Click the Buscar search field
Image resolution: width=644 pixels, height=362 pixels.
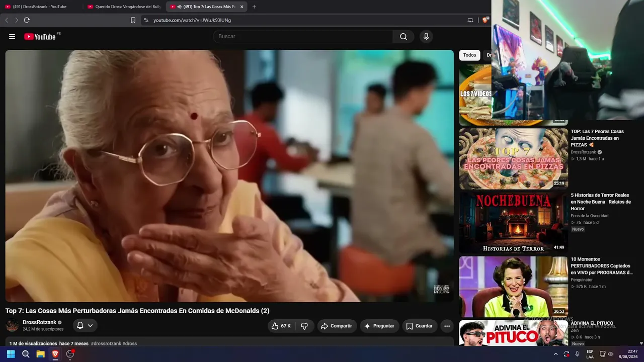(303, 37)
